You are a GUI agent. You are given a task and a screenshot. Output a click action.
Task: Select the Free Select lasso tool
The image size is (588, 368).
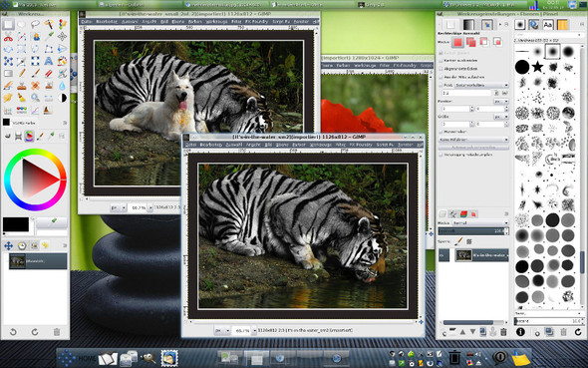click(x=35, y=25)
